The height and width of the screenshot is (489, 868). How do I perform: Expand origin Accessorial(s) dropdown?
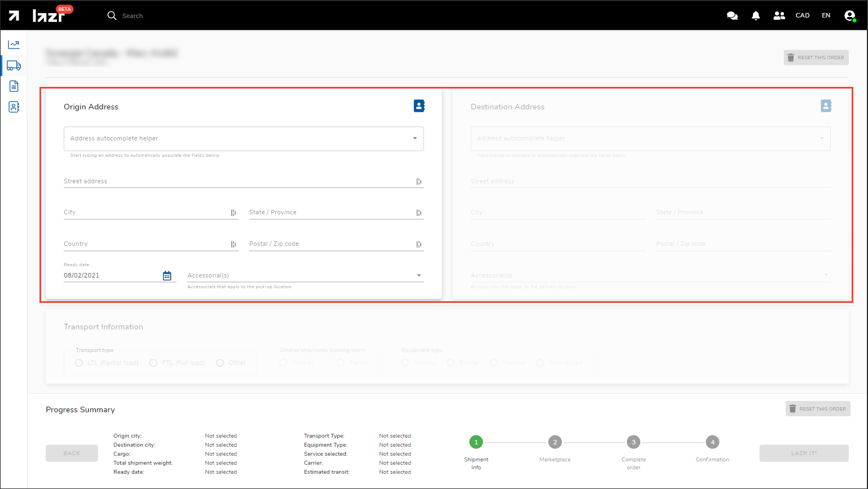point(418,276)
